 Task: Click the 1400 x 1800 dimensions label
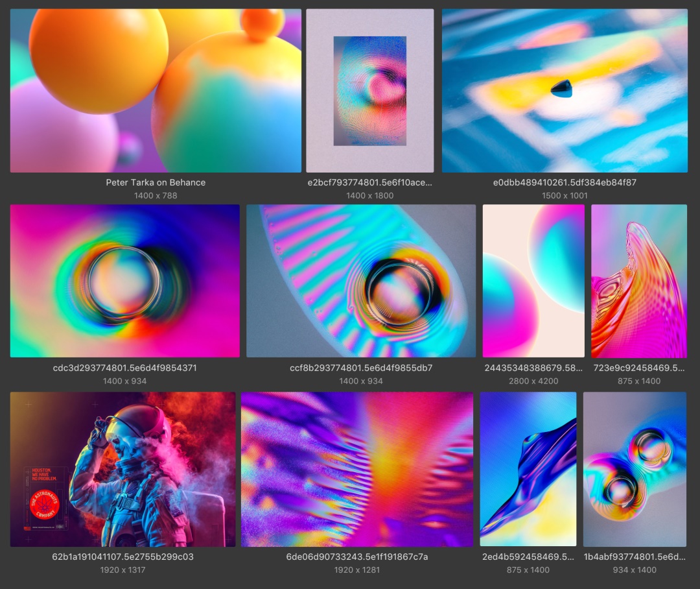pos(369,196)
